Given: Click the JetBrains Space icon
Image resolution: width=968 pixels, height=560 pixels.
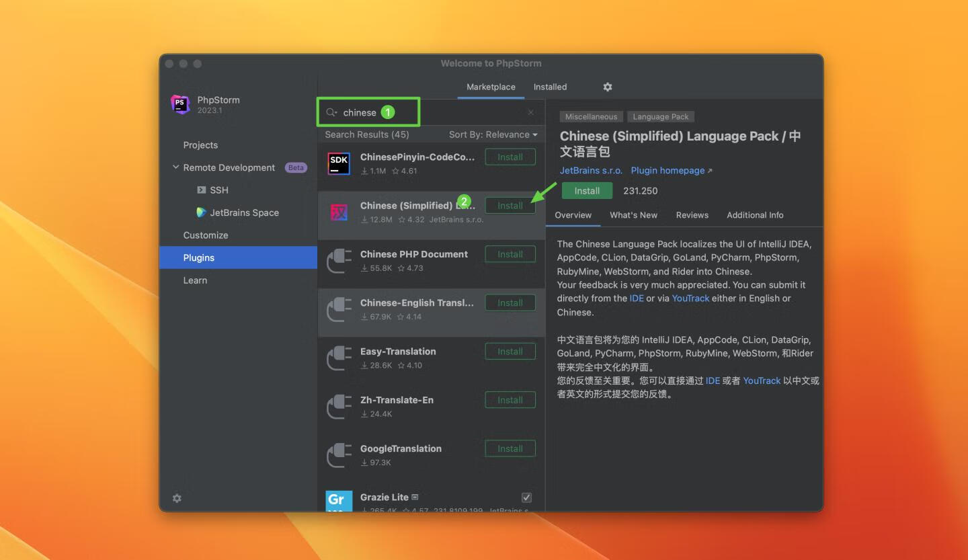Looking at the screenshot, I should click(x=201, y=212).
